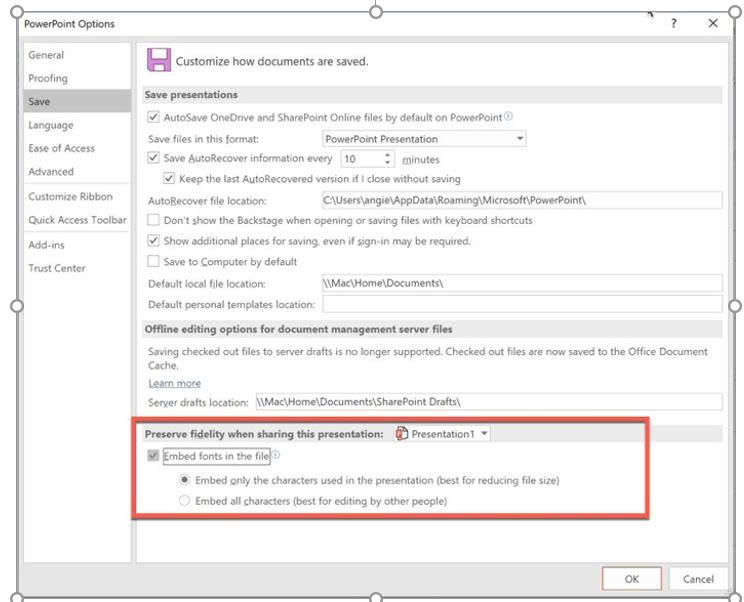The image size is (744, 602).
Task: Increase the AutoRecover minutes spinner
Action: coord(388,155)
